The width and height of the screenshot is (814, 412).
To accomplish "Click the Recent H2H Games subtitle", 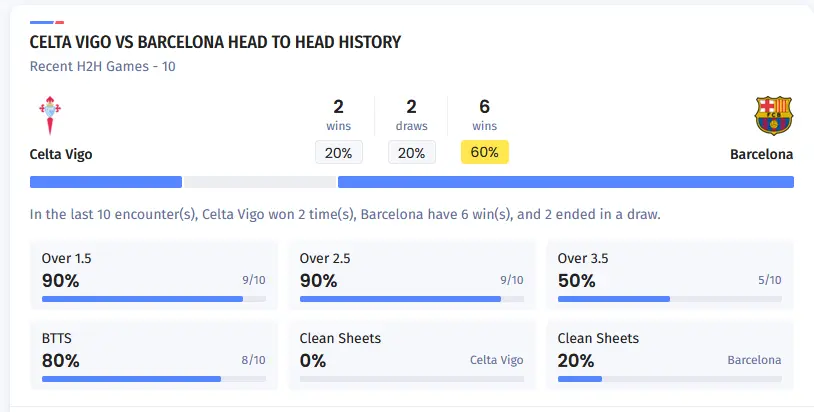I will click(103, 67).
